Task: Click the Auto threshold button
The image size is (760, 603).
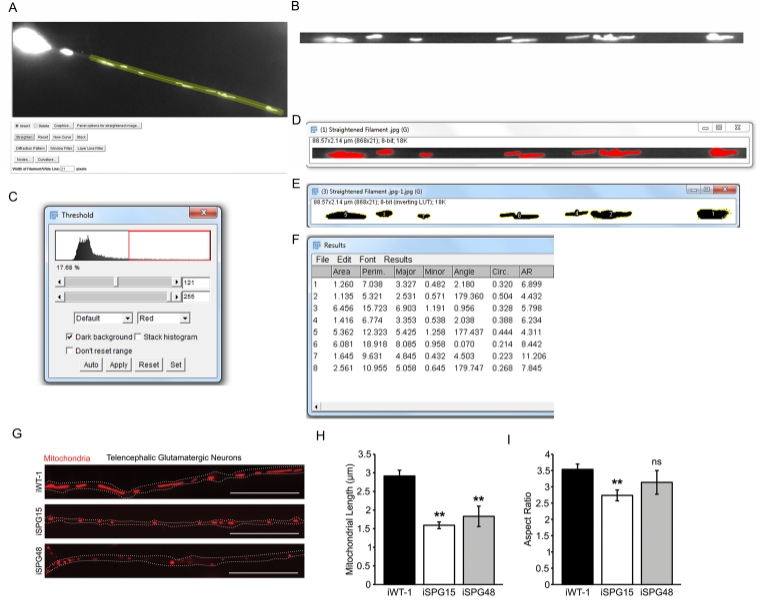Action: click(91, 365)
